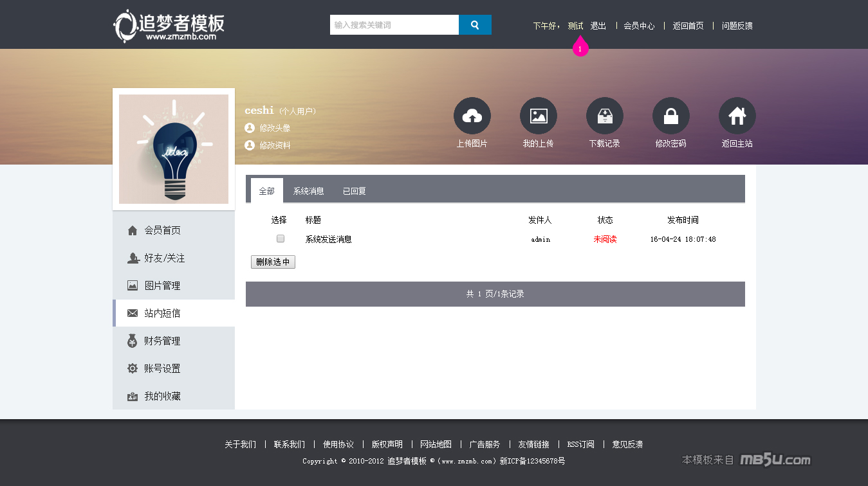This screenshot has height=486, width=868.
Task: Open the 系统发送消息 message title
Action: point(328,239)
